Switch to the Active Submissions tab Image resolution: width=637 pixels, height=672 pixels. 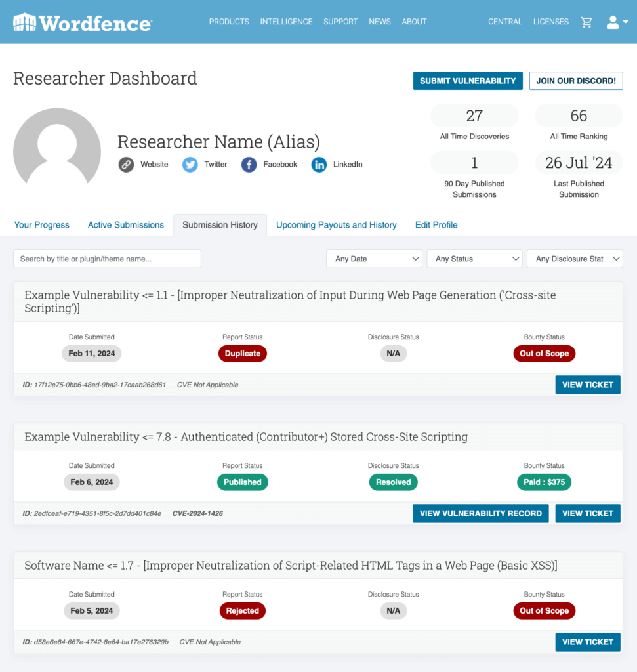pyautogui.click(x=125, y=225)
